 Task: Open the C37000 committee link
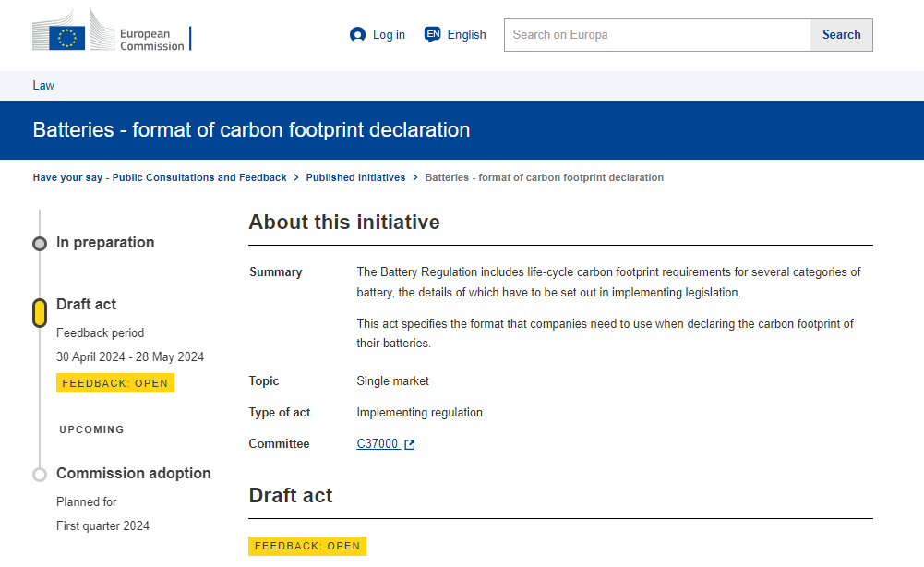point(378,444)
